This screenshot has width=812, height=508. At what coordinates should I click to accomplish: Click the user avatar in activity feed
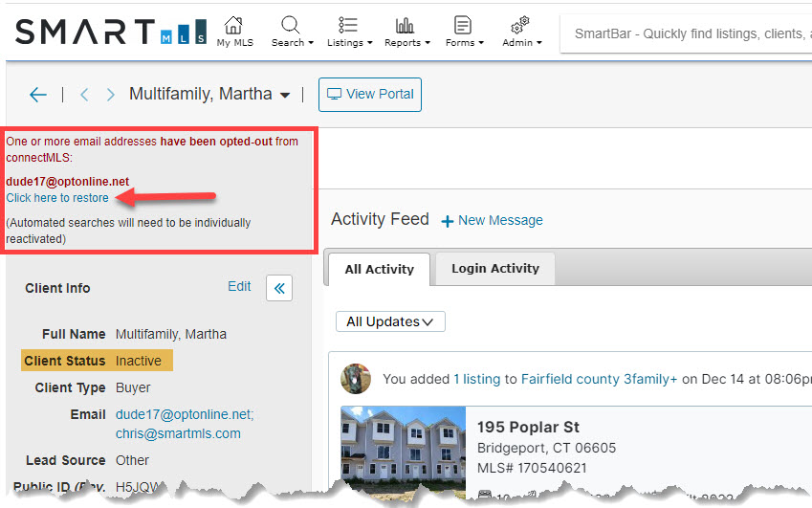(x=356, y=379)
